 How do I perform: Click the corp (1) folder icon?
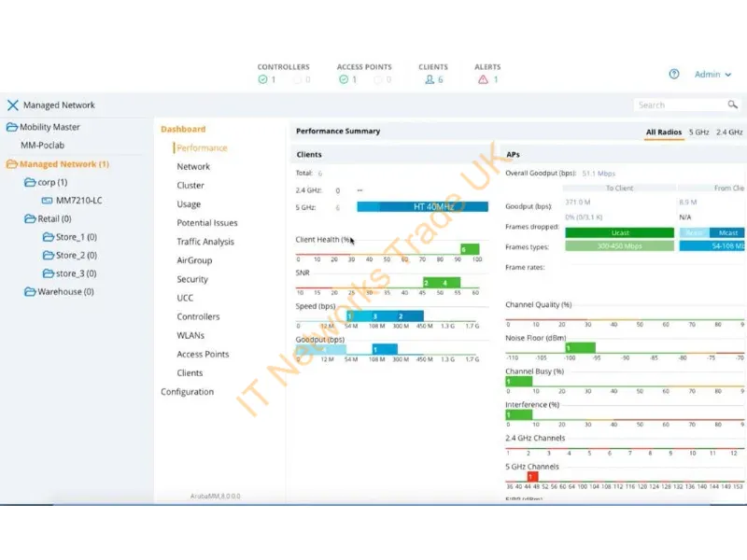pos(30,182)
